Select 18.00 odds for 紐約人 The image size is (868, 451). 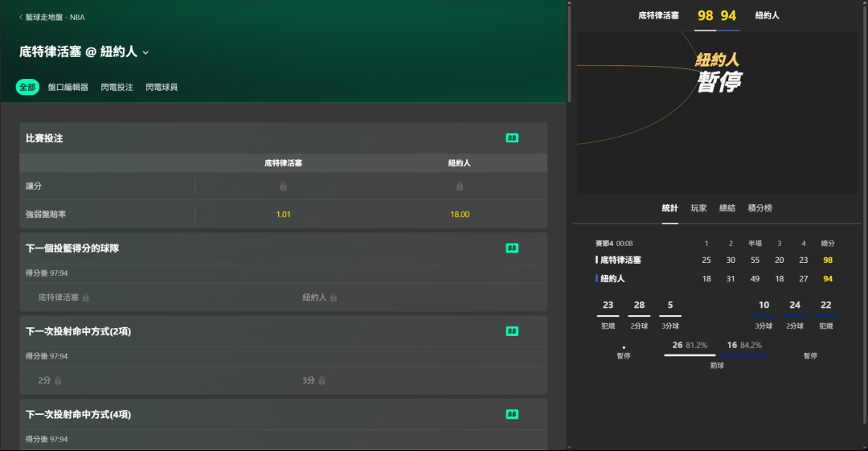click(x=460, y=215)
